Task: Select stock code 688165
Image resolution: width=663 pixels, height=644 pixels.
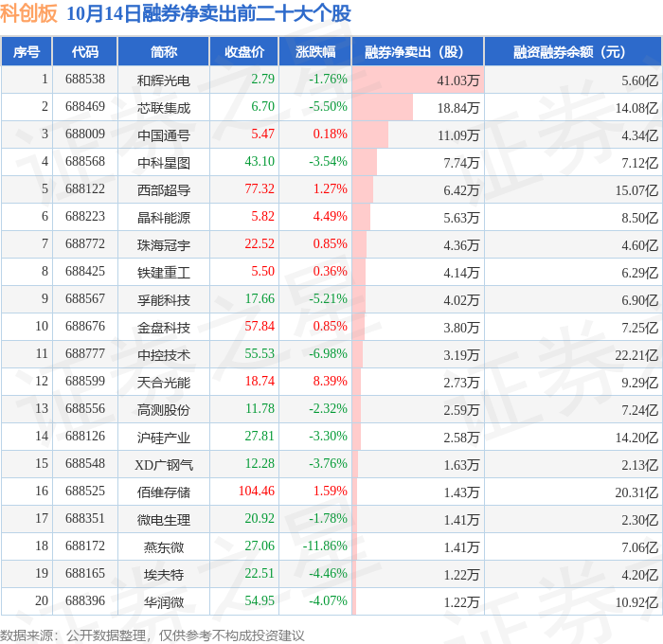Action: point(85,574)
